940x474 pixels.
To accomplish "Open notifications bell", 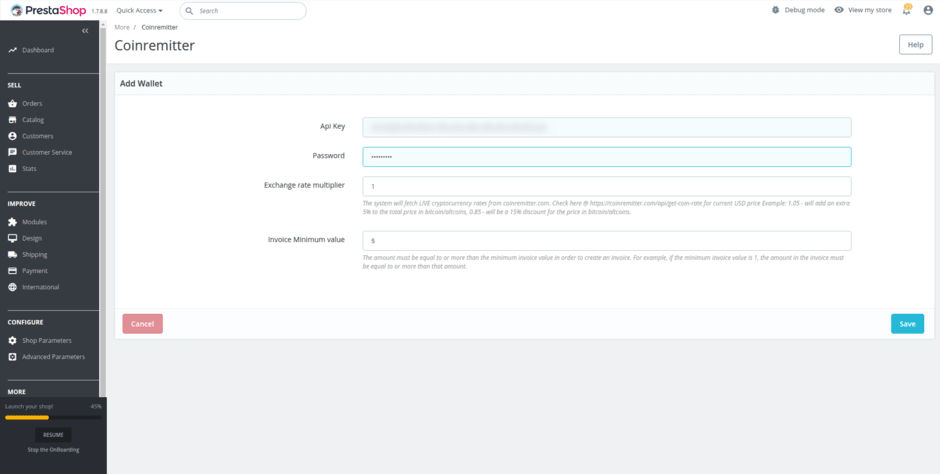I will pos(906,10).
